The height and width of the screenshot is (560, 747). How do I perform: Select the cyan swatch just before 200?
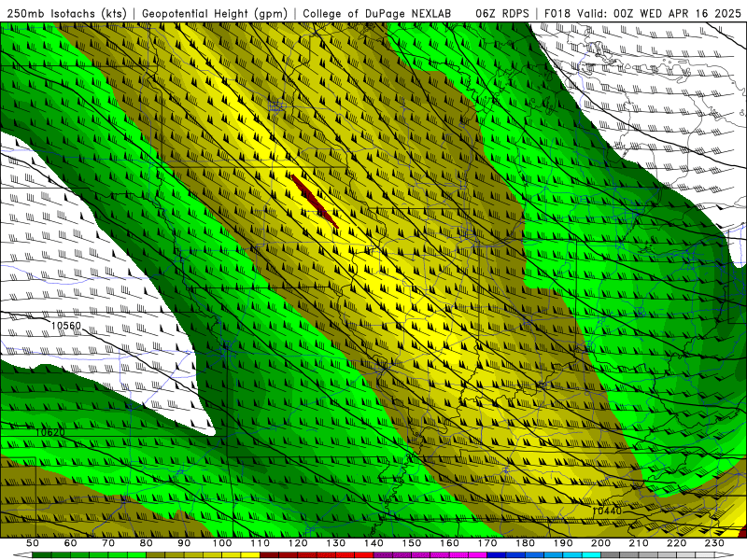(x=591, y=554)
